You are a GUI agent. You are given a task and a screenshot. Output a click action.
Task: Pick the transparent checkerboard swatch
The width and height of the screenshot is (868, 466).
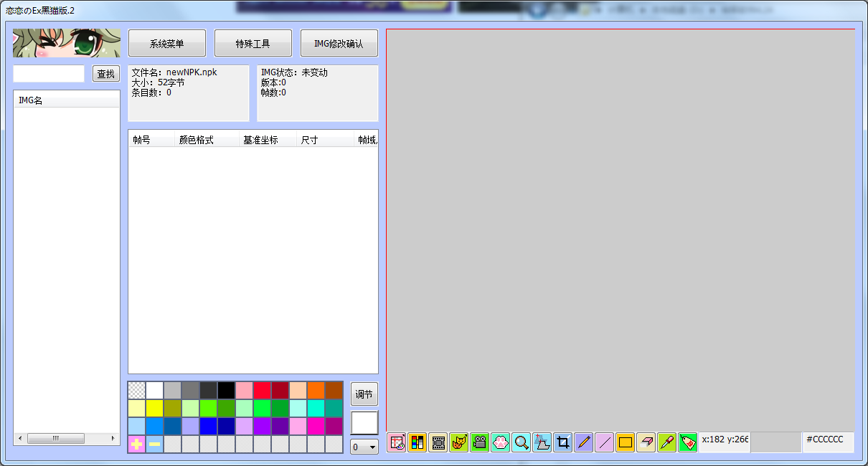tap(136, 390)
